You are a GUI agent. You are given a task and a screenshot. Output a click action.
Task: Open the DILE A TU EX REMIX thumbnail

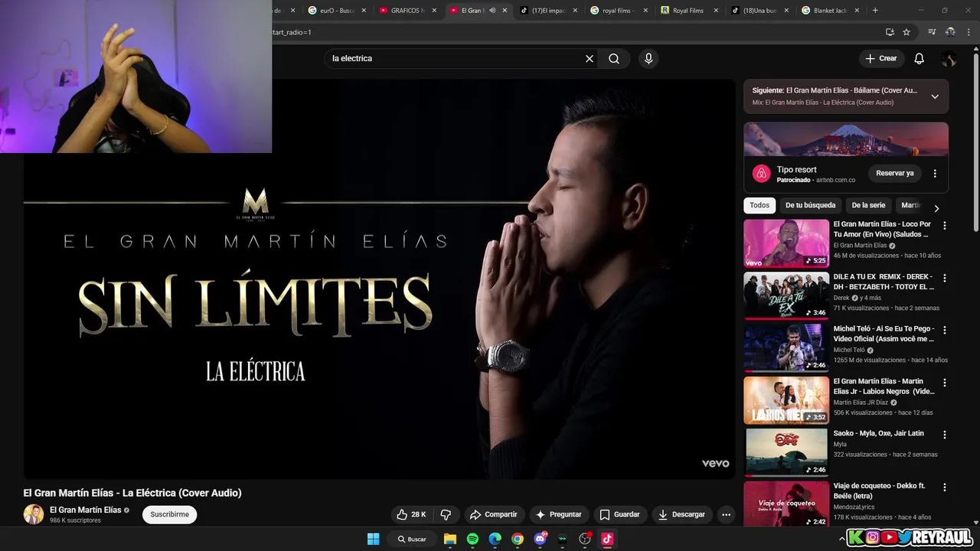click(x=786, y=295)
